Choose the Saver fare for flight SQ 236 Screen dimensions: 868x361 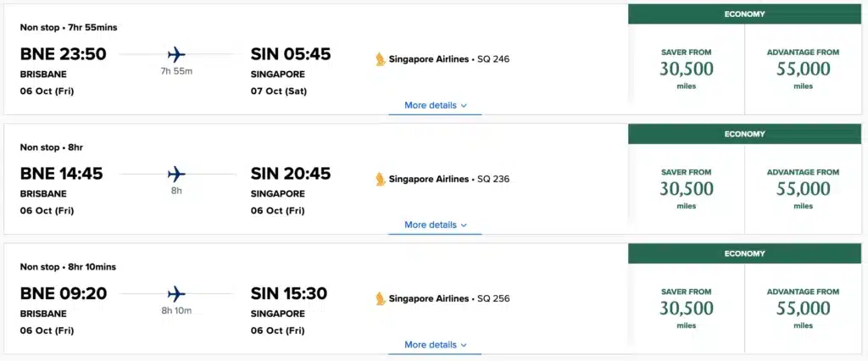(x=687, y=188)
